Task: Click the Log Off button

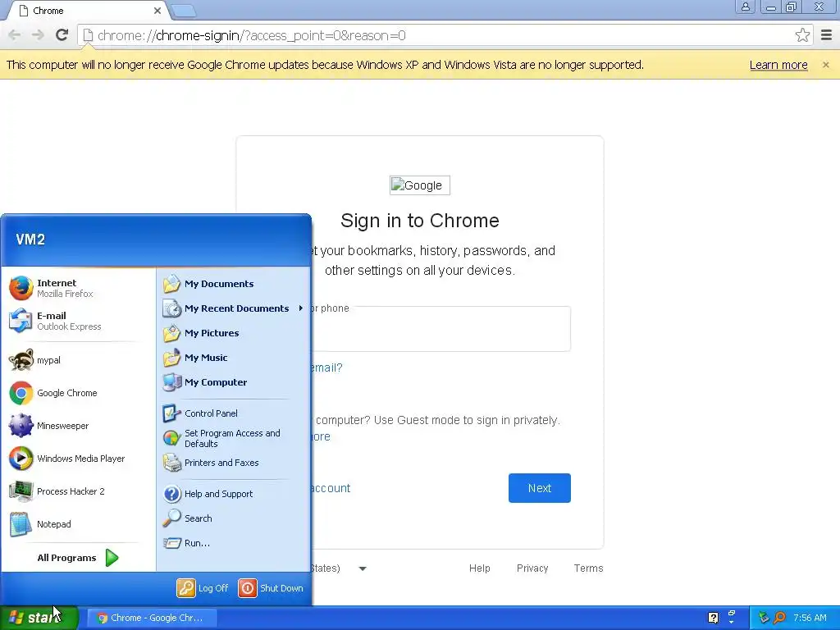Action: pos(203,588)
